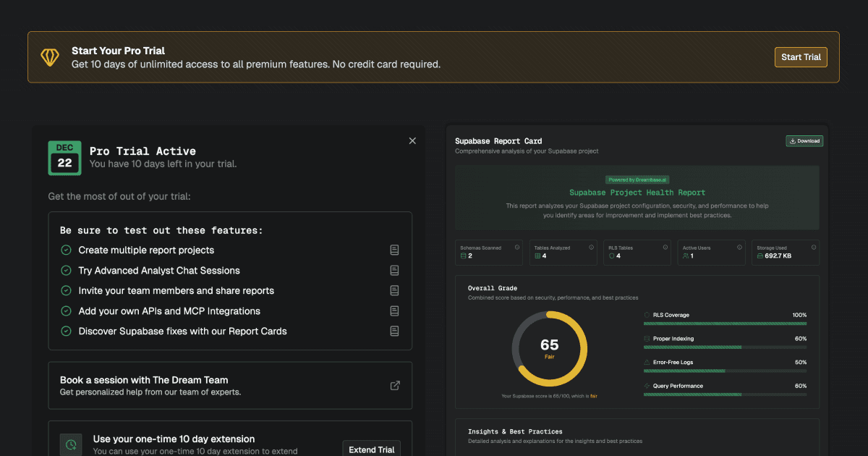Click the '692.7 KB' storage value
868x456 pixels.
point(778,256)
